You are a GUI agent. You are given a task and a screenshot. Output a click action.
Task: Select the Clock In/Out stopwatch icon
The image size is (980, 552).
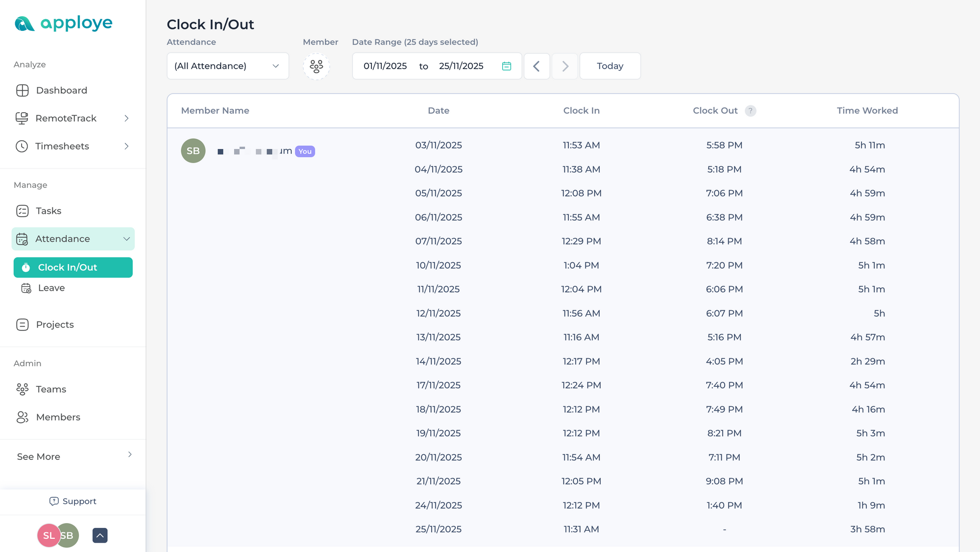tap(25, 267)
